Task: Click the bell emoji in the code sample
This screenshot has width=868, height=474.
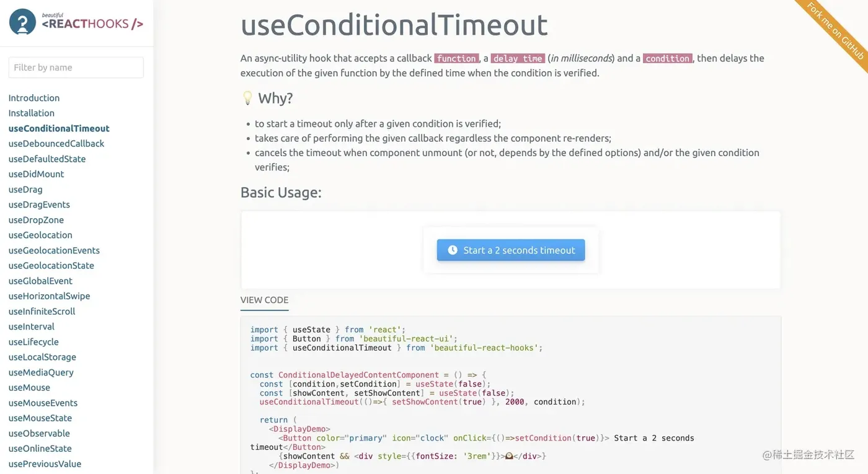Action: 508,455
